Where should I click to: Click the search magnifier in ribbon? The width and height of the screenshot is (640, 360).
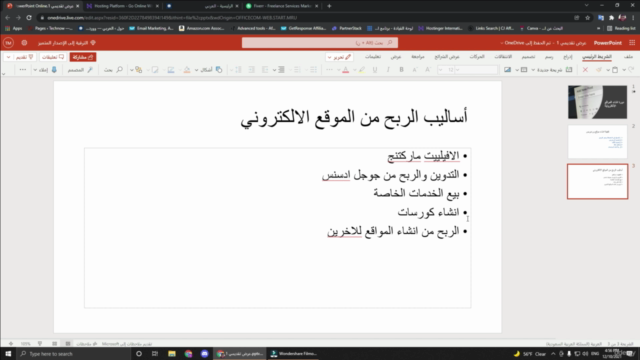coord(120,70)
